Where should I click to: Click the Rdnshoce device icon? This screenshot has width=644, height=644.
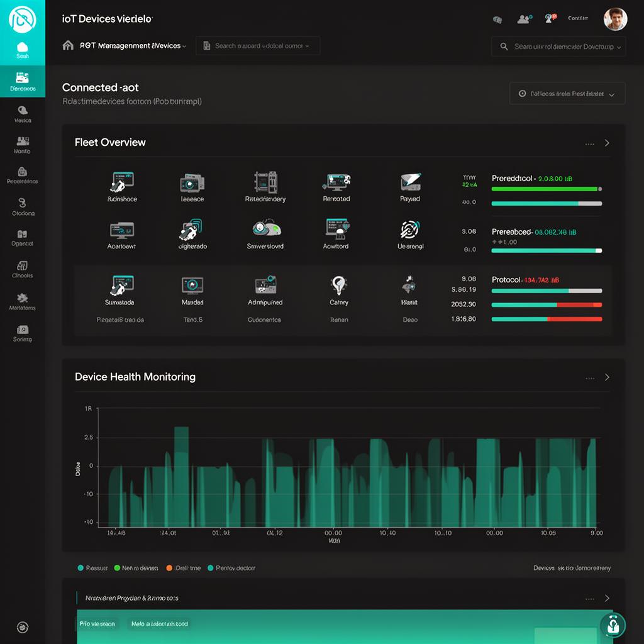click(x=121, y=182)
